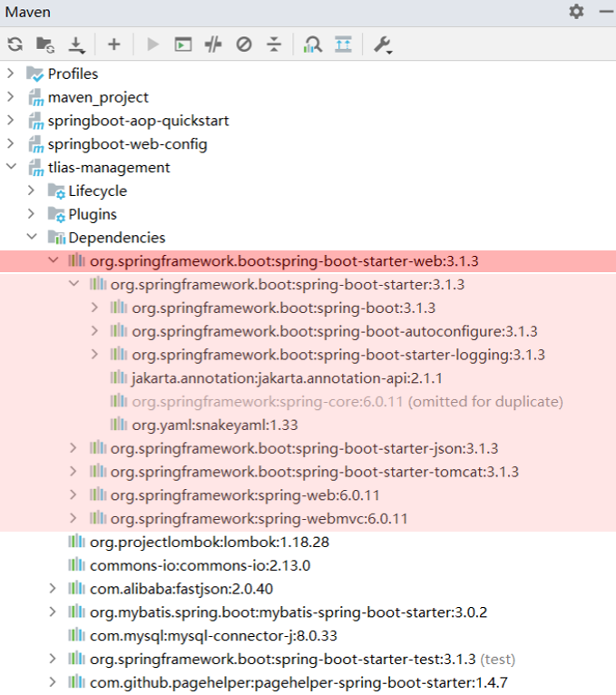Select commons-io:commons-io:2.13.0 dependency

[200, 565]
